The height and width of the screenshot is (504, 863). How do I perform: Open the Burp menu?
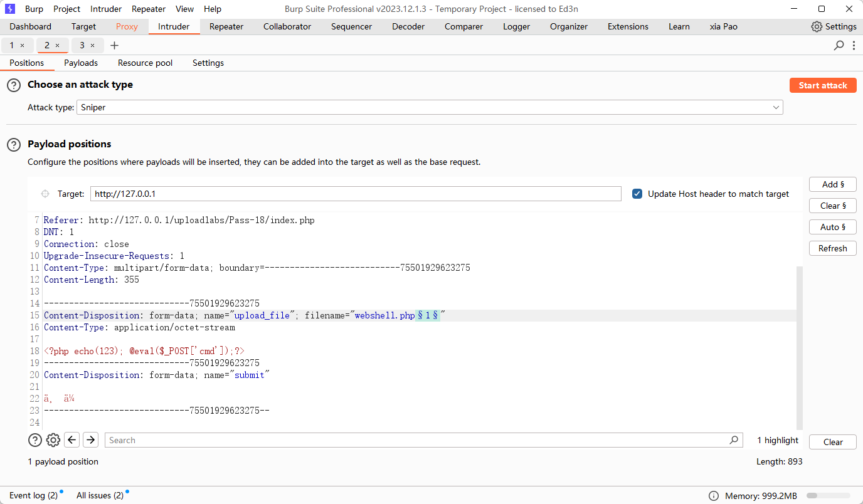coord(34,9)
